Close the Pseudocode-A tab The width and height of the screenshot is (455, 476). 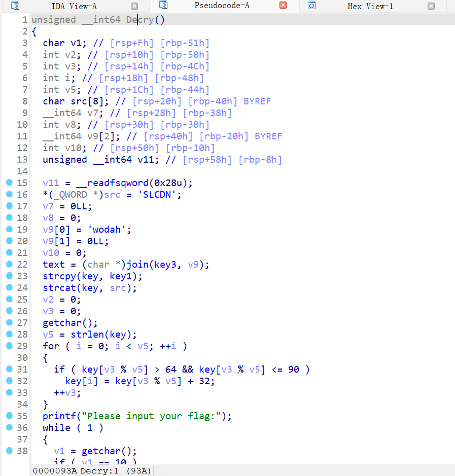click(x=284, y=6)
